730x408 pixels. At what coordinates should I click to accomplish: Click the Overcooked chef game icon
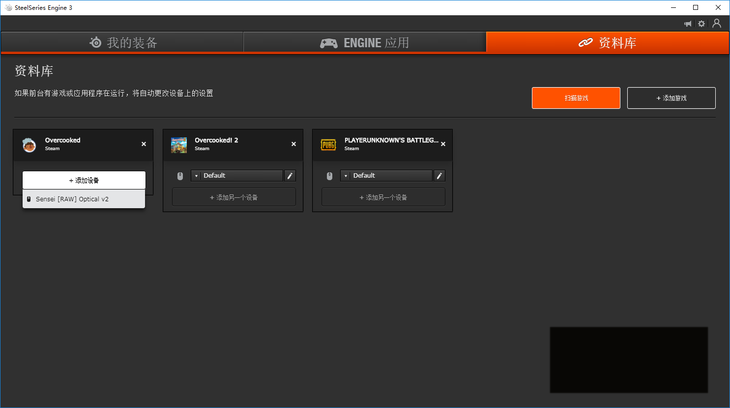29,145
